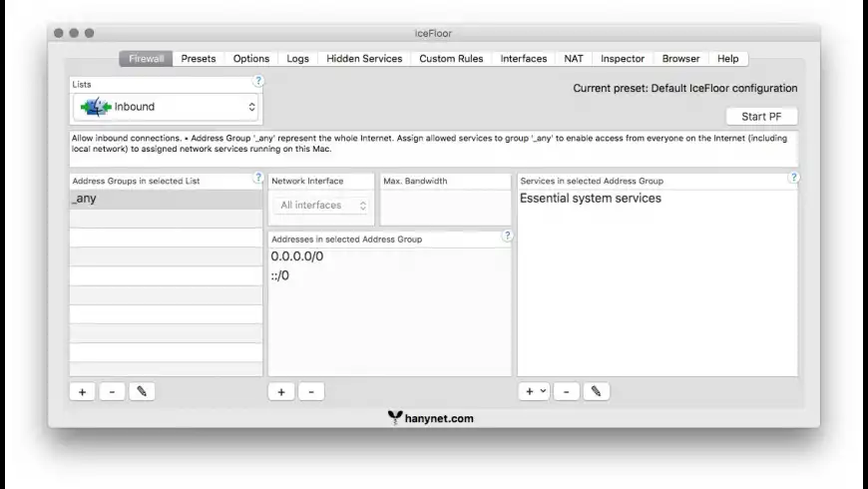868x489 pixels.
Task: Open the add service plus dropdown
Action: [x=534, y=391]
